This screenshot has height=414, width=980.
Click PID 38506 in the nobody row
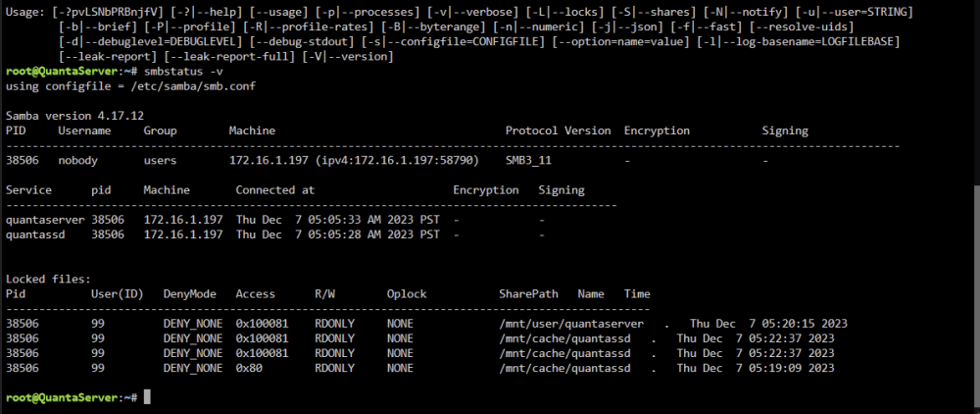point(22,161)
